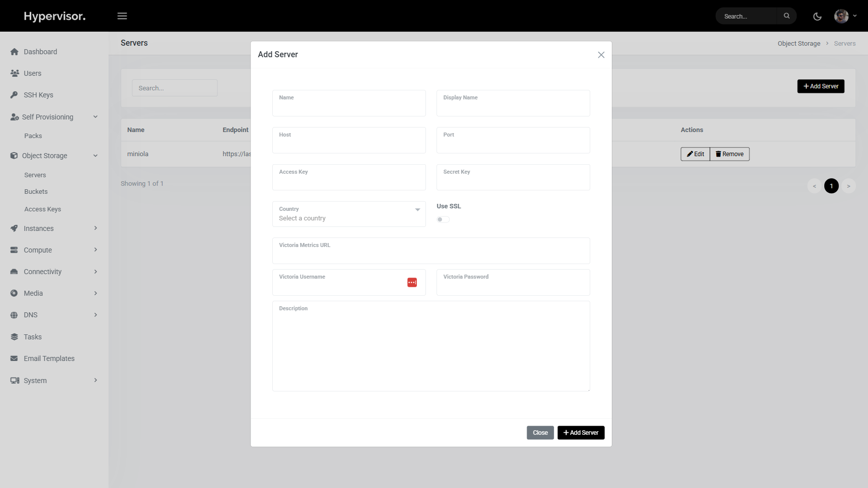Screen dimensions: 868x488
Task: Open the Country dropdown
Action: pos(349,214)
